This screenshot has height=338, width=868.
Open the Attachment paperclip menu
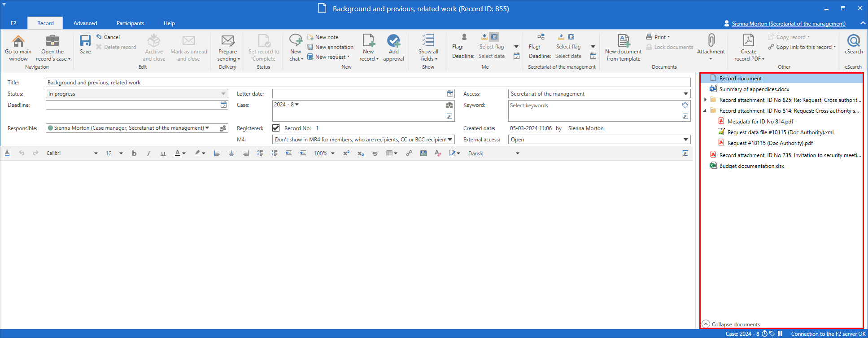tap(711, 48)
